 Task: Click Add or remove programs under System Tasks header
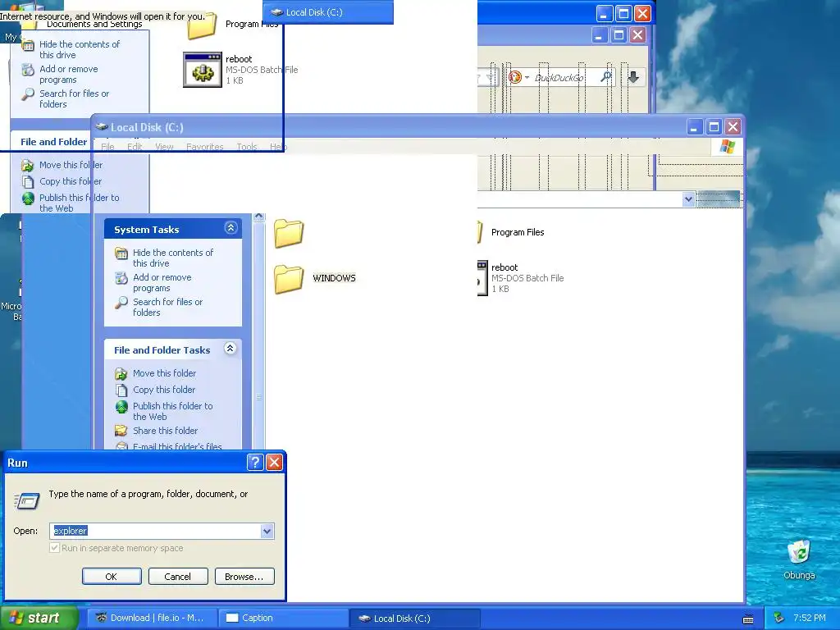pos(162,282)
